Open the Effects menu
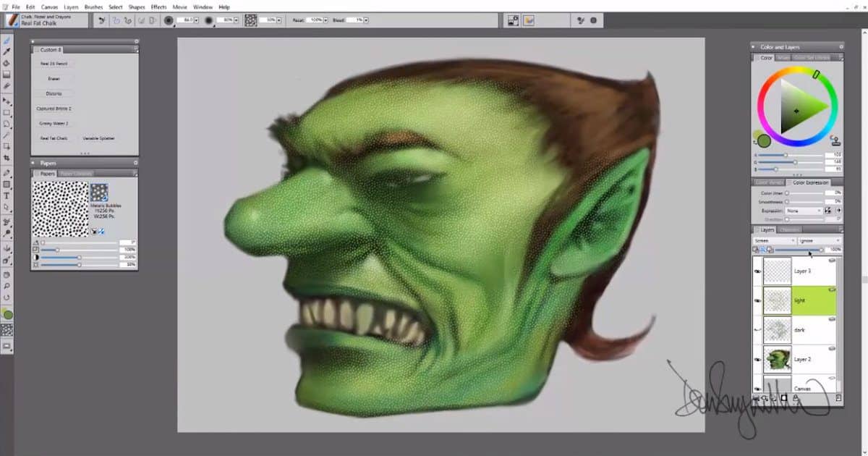The height and width of the screenshot is (456, 868). click(x=159, y=7)
